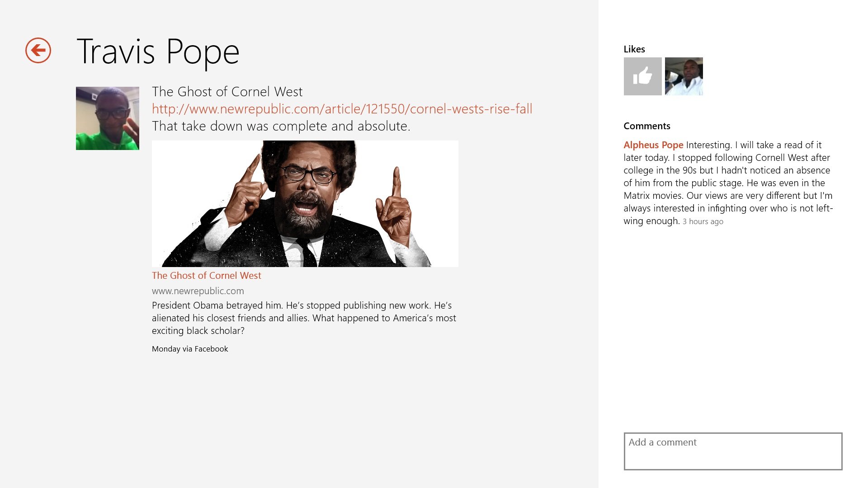Open orange 'The Ghost of Cornel West' title link
Viewport: 868px width, 488px height.
[207, 276]
